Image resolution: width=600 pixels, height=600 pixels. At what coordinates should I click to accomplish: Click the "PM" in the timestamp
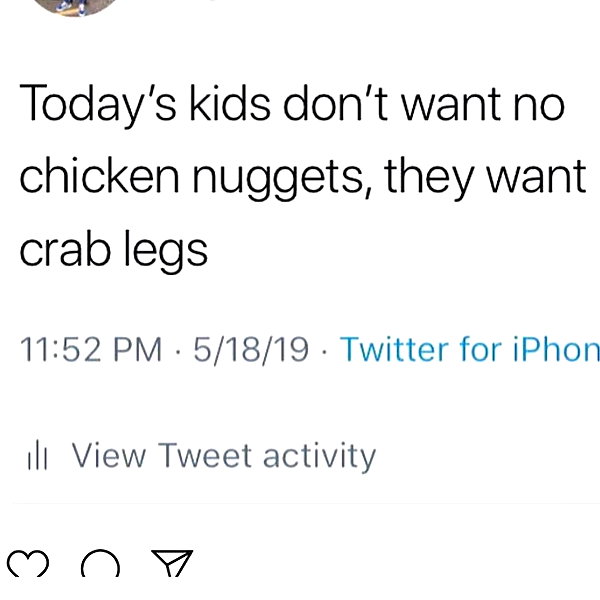138,349
